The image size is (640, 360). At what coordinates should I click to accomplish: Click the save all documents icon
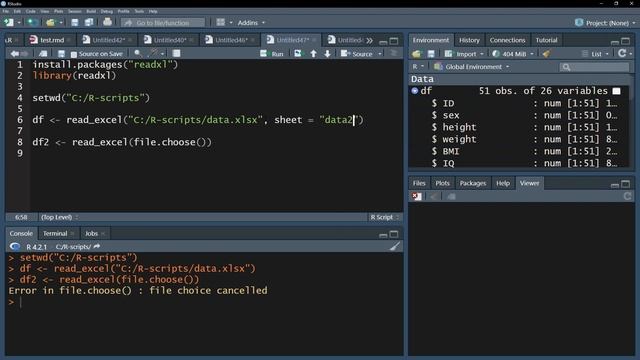(89, 22)
